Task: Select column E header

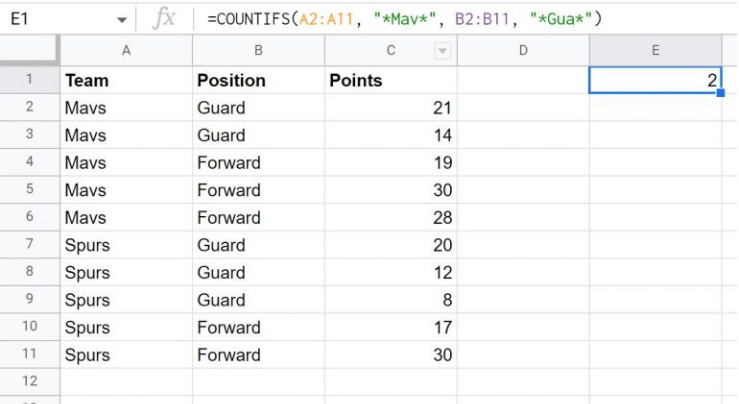Action: point(655,51)
